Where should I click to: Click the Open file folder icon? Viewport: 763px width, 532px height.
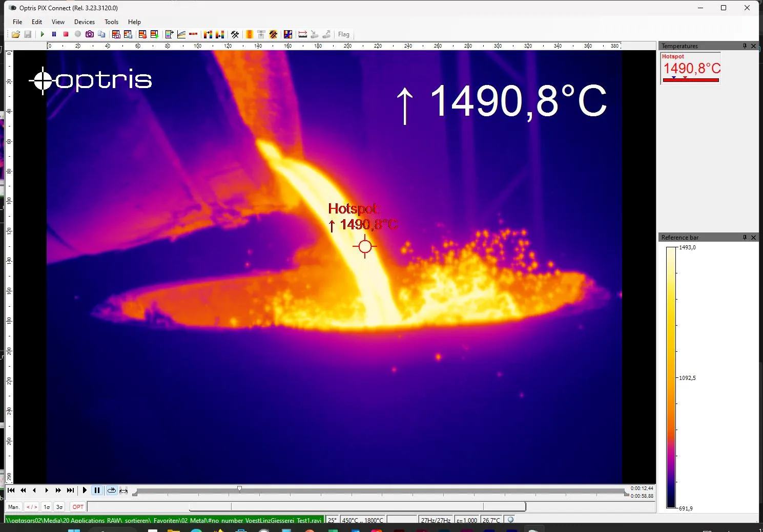(x=16, y=34)
